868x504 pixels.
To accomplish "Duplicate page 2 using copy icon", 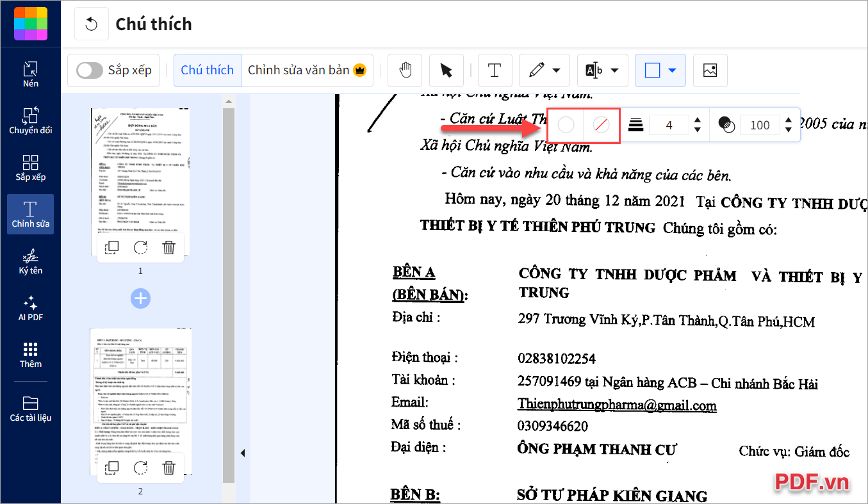I will click(111, 468).
